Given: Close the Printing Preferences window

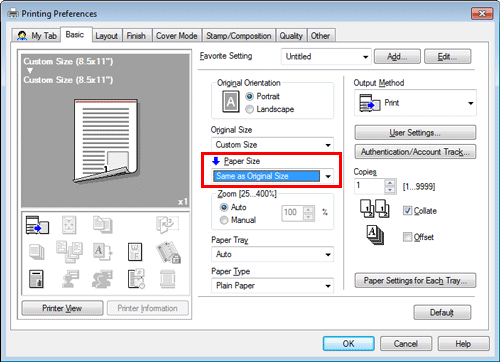Looking at the screenshot, I should point(482,14).
